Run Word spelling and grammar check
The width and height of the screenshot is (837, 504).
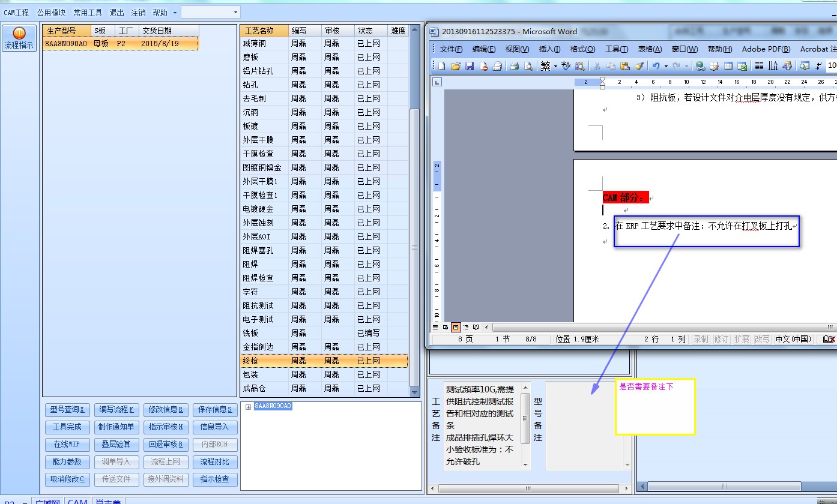[x=566, y=66]
